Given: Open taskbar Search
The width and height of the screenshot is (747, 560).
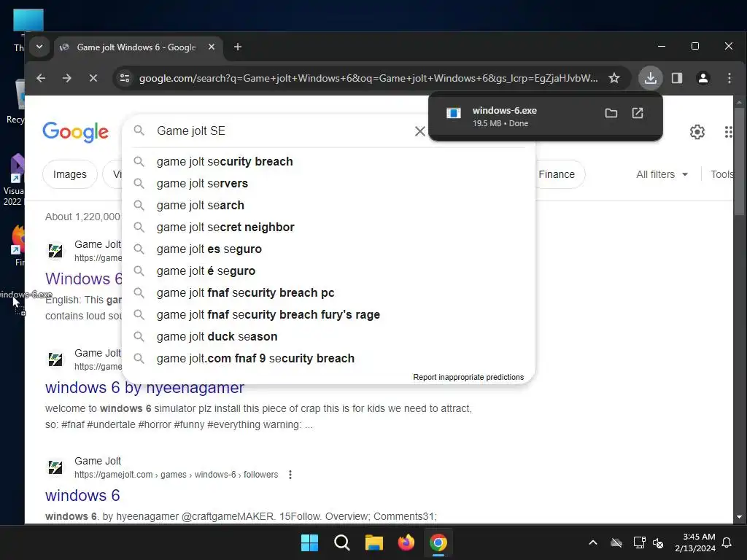Looking at the screenshot, I should pyautogui.click(x=341, y=542).
